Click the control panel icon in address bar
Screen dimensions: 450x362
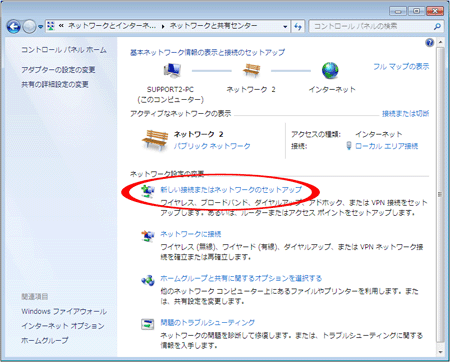coord(50,26)
